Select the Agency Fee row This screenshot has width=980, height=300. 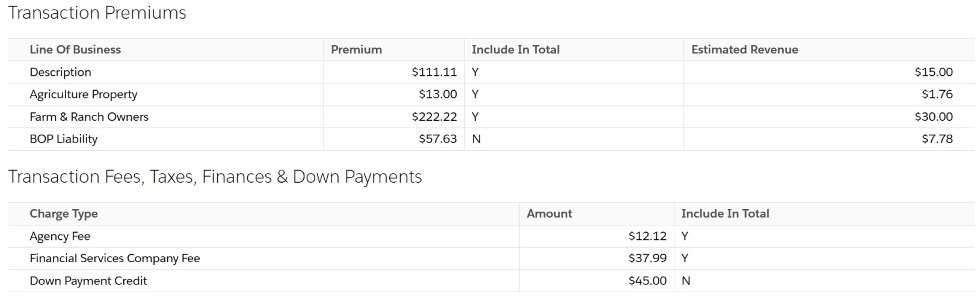(60, 236)
